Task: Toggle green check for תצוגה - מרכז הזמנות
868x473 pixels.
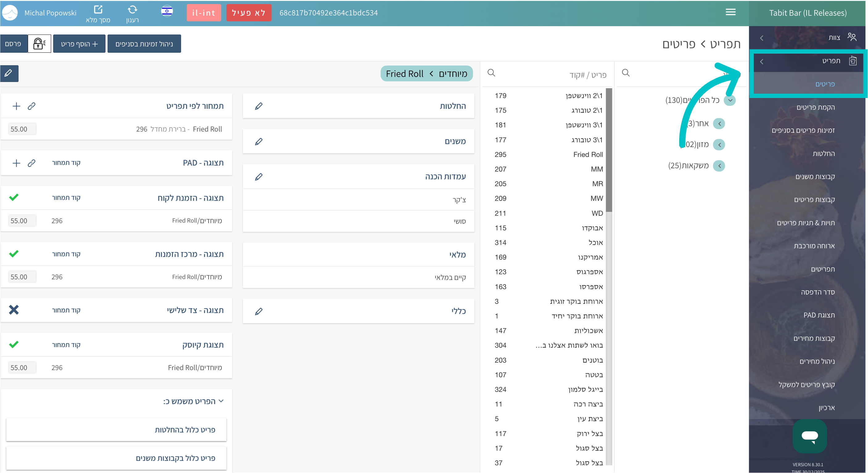Action: tap(14, 254)
